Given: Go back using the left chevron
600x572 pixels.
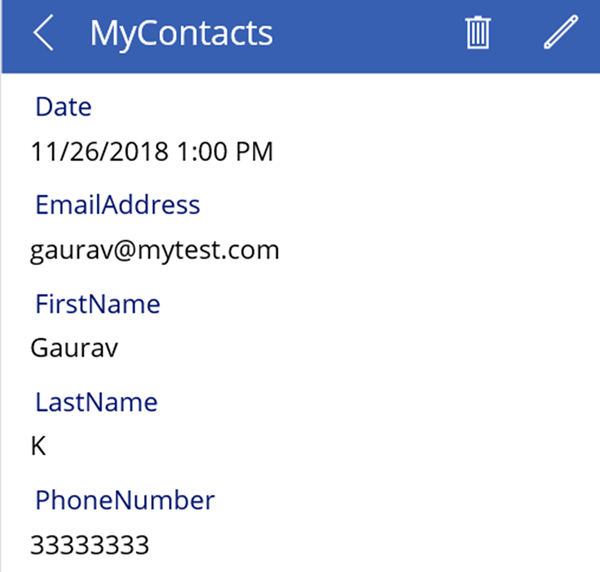Looking at the screenshot, I should 43,34.
